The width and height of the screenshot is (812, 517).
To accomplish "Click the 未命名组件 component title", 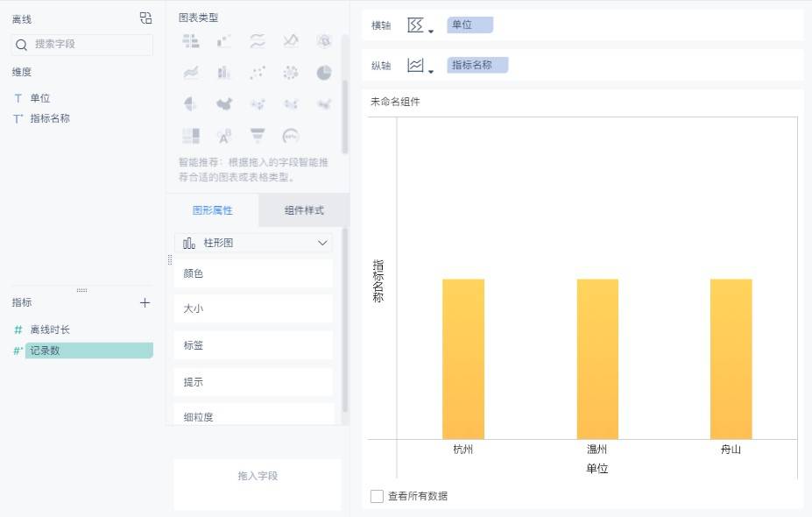I will click(395, 102).
